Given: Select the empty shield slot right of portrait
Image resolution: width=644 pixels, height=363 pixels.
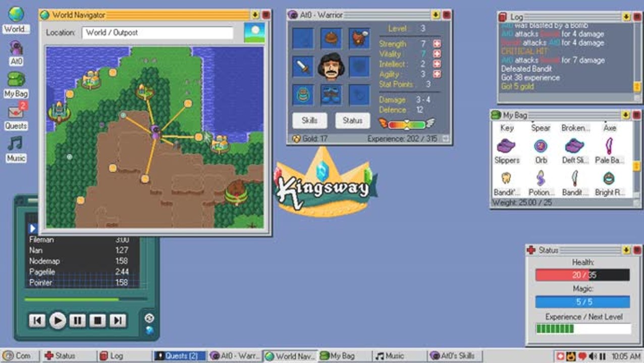Looking at the screenshot, I should (359, 67).
